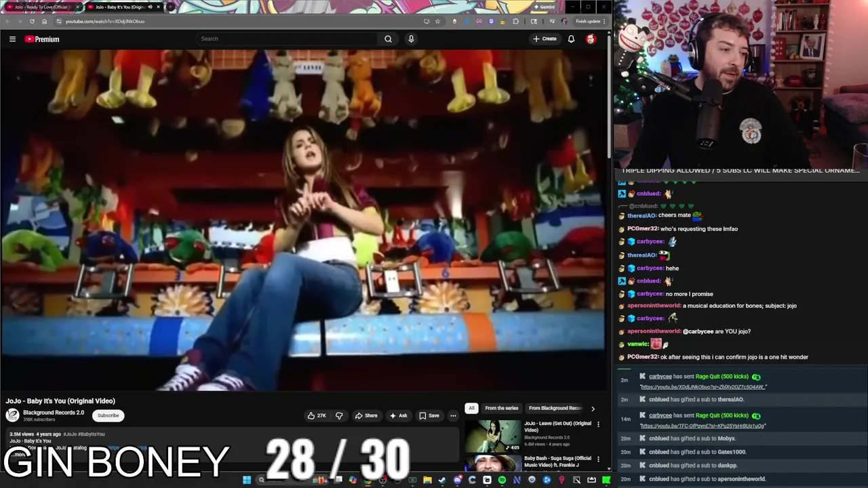This screenshot has width=868, height=488.
Task: Bookmark this page with the star icon
Action: [437, 21]
